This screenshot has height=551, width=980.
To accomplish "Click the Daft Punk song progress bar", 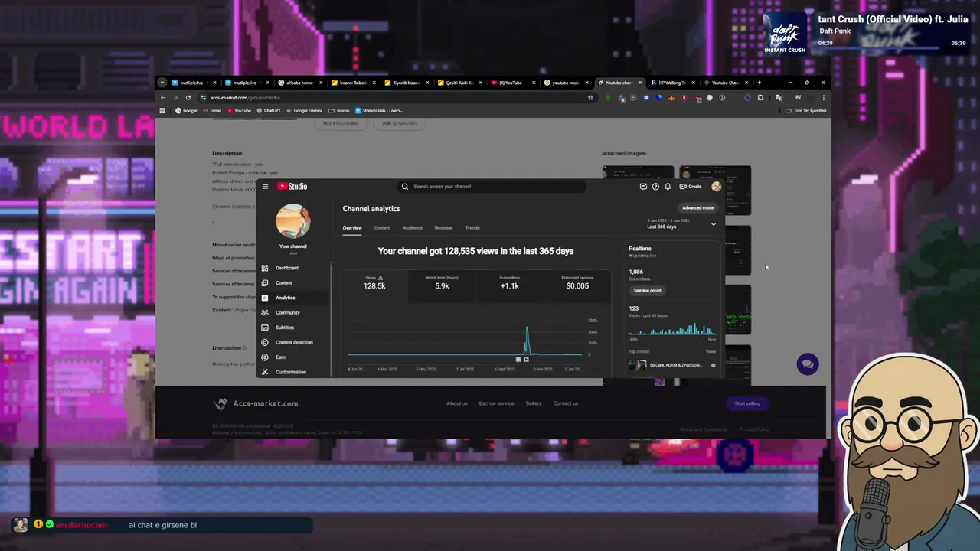I will 879,49.
